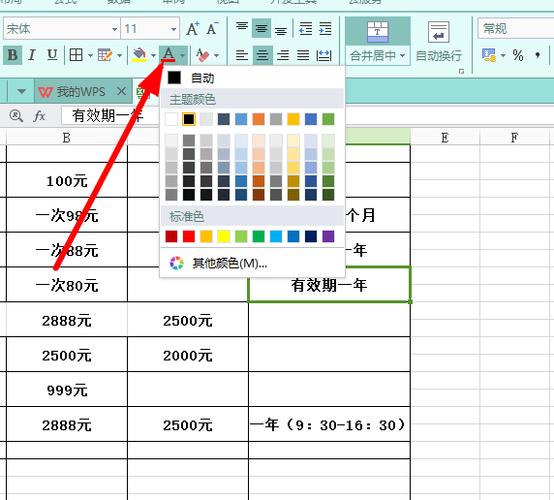Click the clear formatting eraser icon
The image size is (554, 500).
click(x=202, y=55)
